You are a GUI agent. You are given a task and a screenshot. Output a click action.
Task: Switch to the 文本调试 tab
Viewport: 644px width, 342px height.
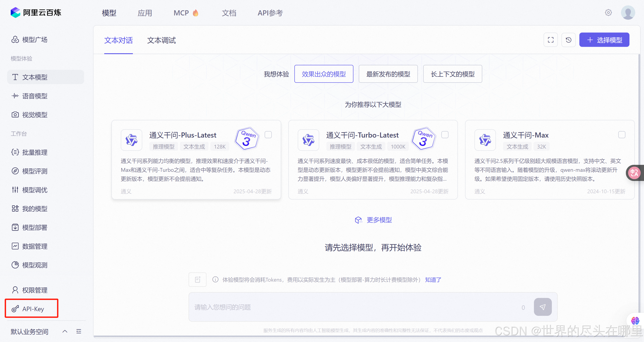coord(161,40)
